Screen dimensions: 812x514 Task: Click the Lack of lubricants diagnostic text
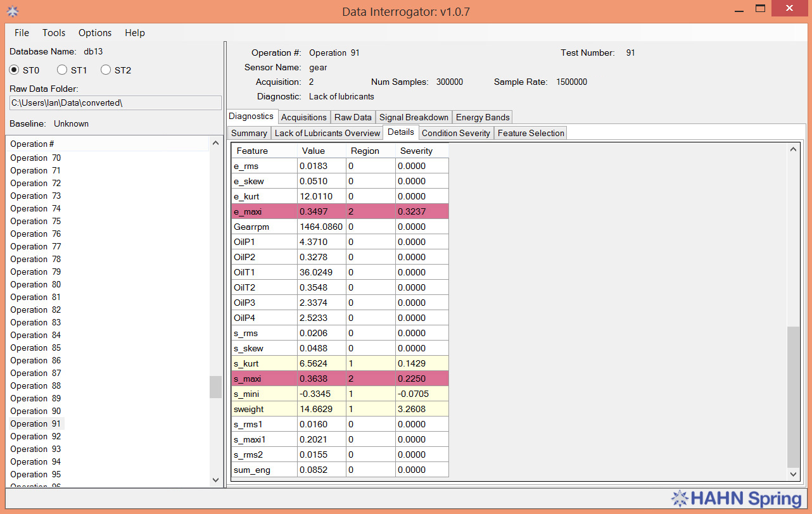[x=341, y=97]
